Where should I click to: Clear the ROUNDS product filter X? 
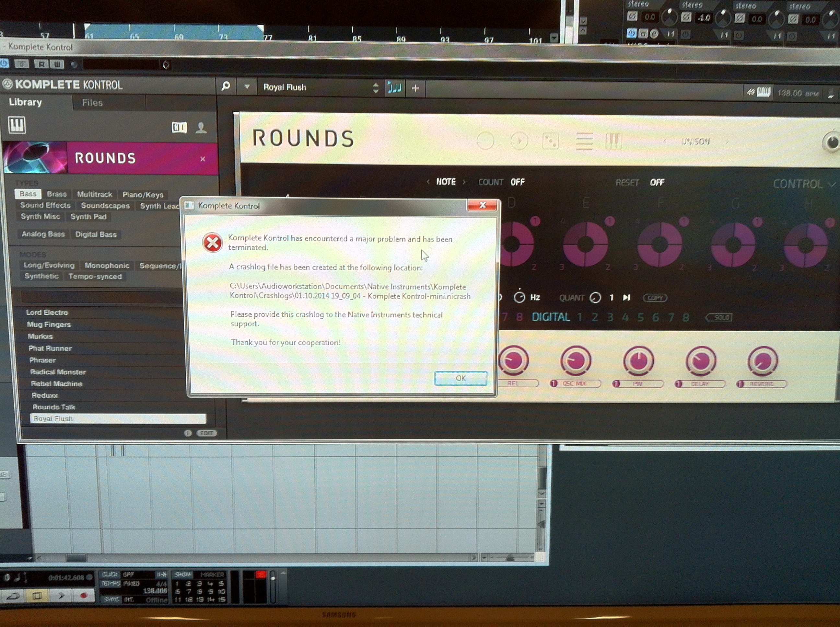pos(203,159)
